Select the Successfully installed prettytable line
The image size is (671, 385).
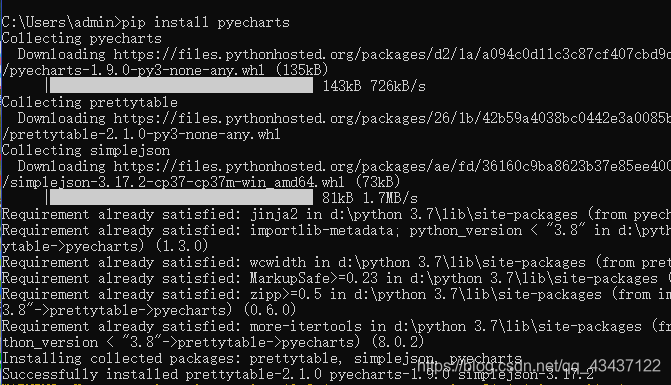[298, 374]
